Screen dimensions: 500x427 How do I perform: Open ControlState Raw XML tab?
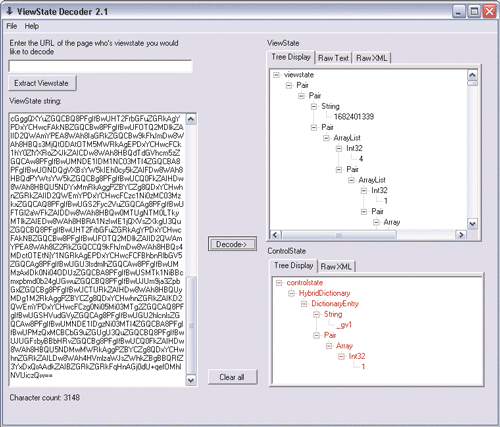point(336,267)
